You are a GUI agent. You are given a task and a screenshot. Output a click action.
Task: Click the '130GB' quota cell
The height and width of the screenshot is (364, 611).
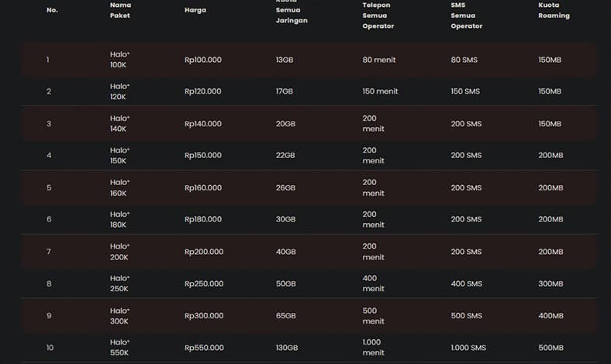(x=287, y=348)
